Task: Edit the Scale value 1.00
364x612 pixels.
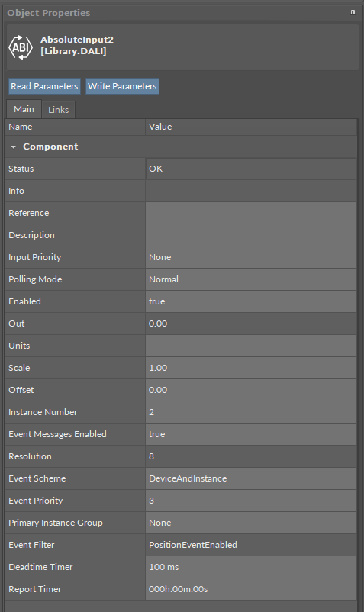Action: pyautogui.click(x=251, y=368)
